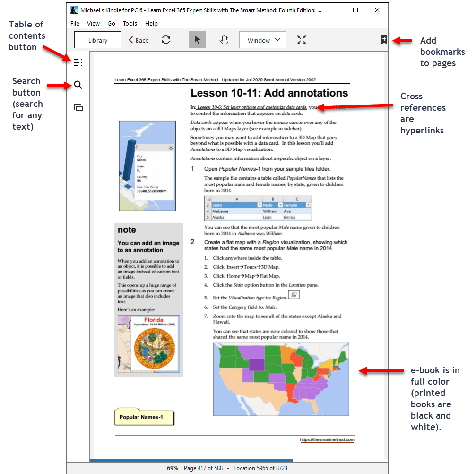Maximize the Kindle window

click(355, 10)
